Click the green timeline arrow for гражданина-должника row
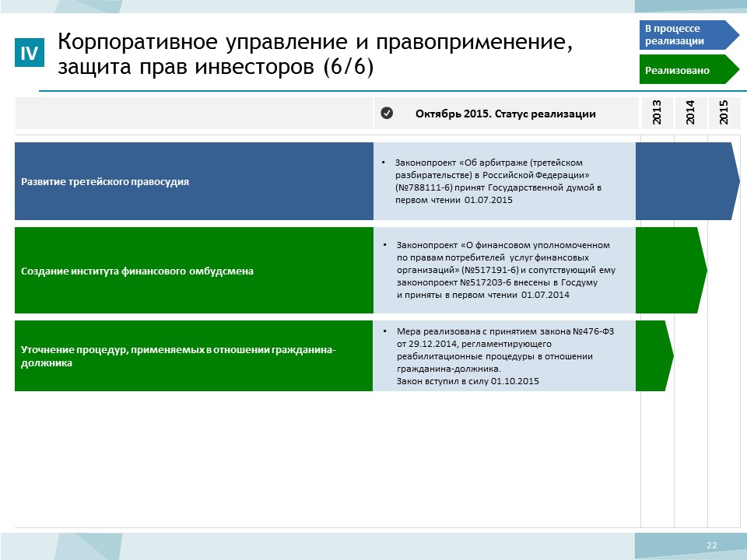This screenshot has width=747, height=560. (x=654, y=355)
